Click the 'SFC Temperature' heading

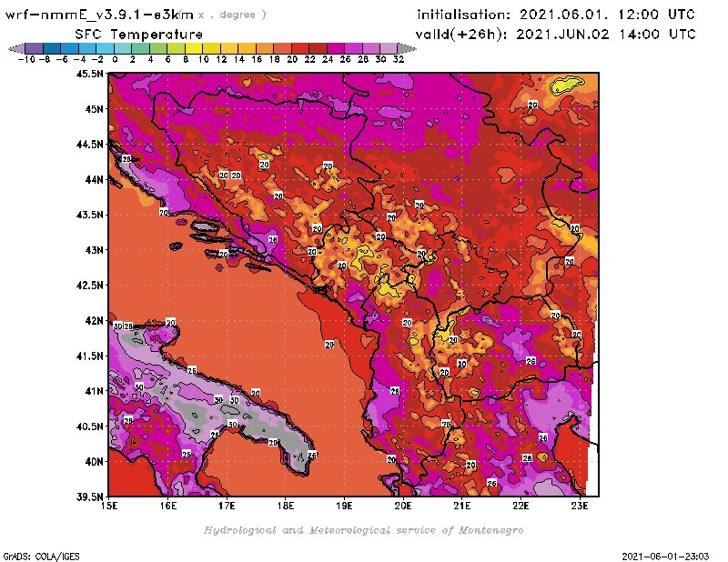pos(139,35)
